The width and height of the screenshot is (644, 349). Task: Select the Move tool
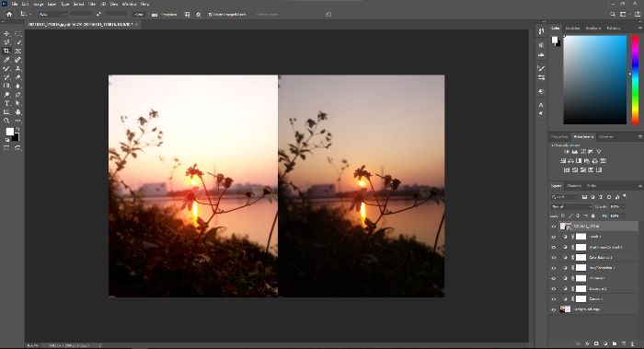click(6, 34)
